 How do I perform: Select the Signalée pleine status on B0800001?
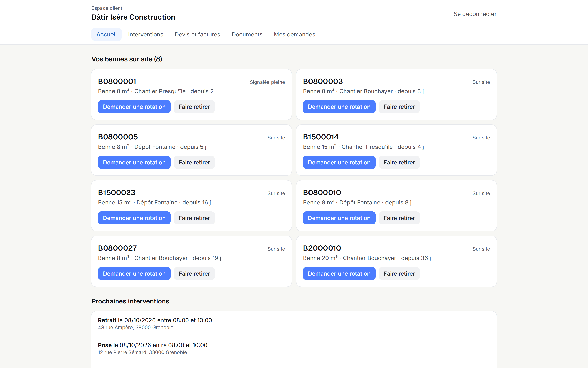tap(267, 82)
